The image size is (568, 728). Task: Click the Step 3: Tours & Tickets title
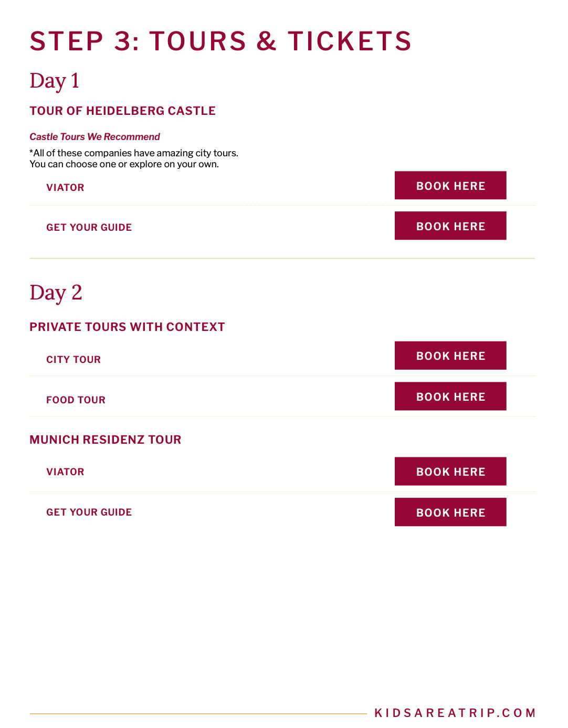[x=220, y=41]
